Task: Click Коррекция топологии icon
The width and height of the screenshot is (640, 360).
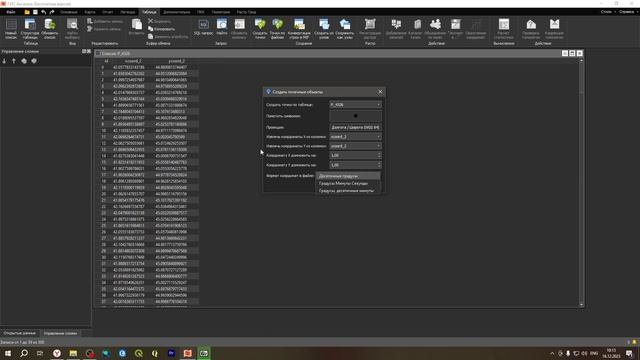Action: (554, 29)
